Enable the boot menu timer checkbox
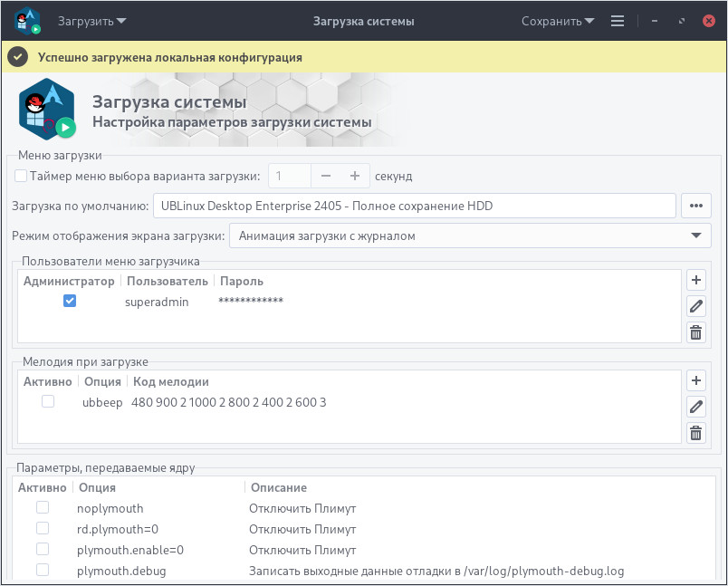The width and height of the screenshot is (728, 586). [x=21, y=176]
